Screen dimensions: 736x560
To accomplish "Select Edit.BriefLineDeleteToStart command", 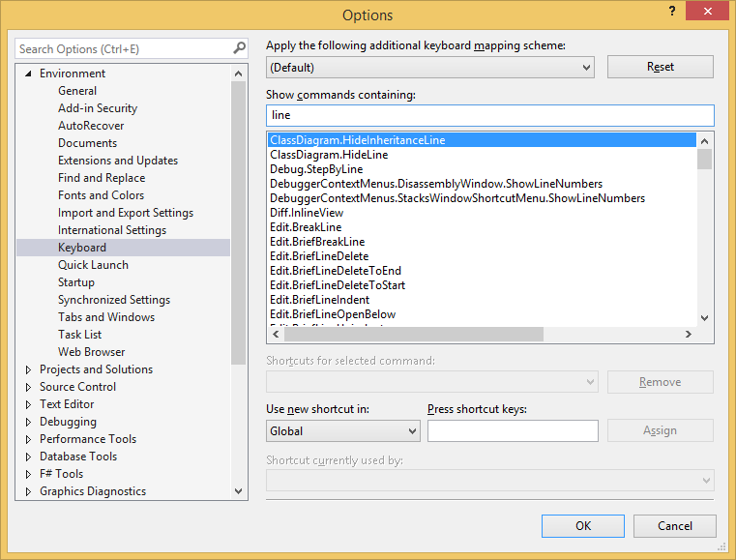I will (x=482, y=285).
